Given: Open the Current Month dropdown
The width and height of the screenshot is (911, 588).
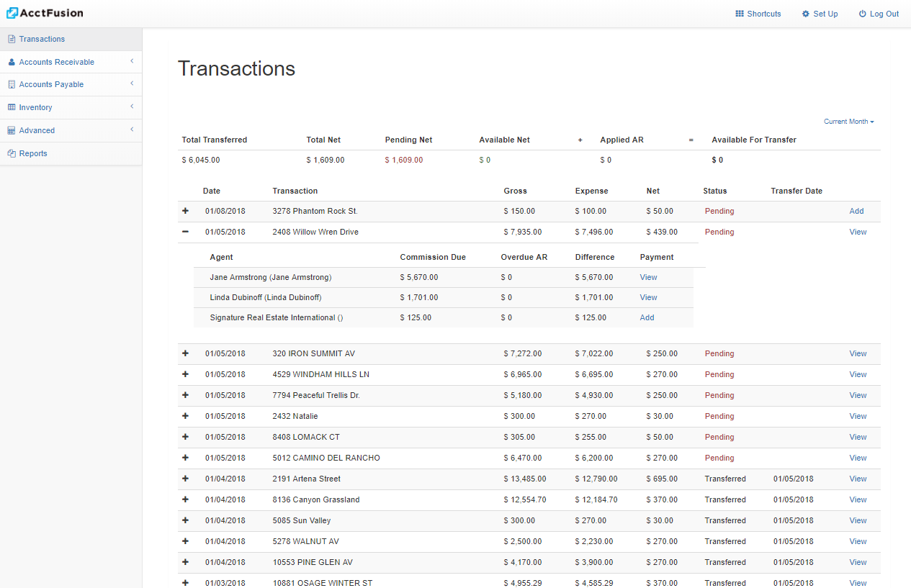Looking at the screenshot, I should tap(848, 122).
